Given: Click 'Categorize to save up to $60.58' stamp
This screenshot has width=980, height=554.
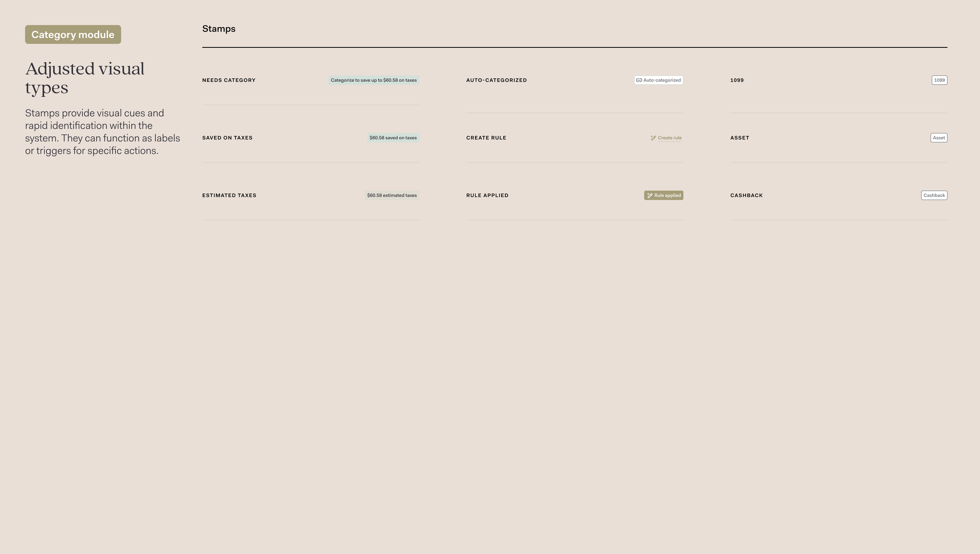Looking at the screenshot, I should coord(374,80).
